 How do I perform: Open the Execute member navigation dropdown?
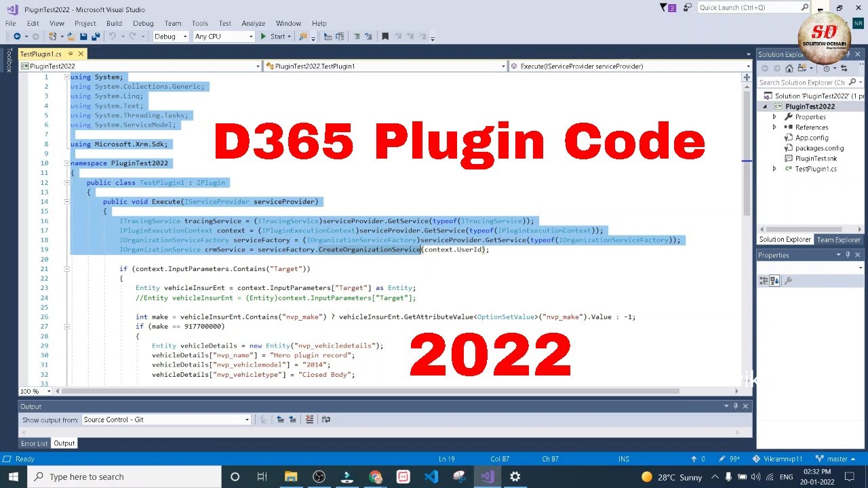click(630, 66)
